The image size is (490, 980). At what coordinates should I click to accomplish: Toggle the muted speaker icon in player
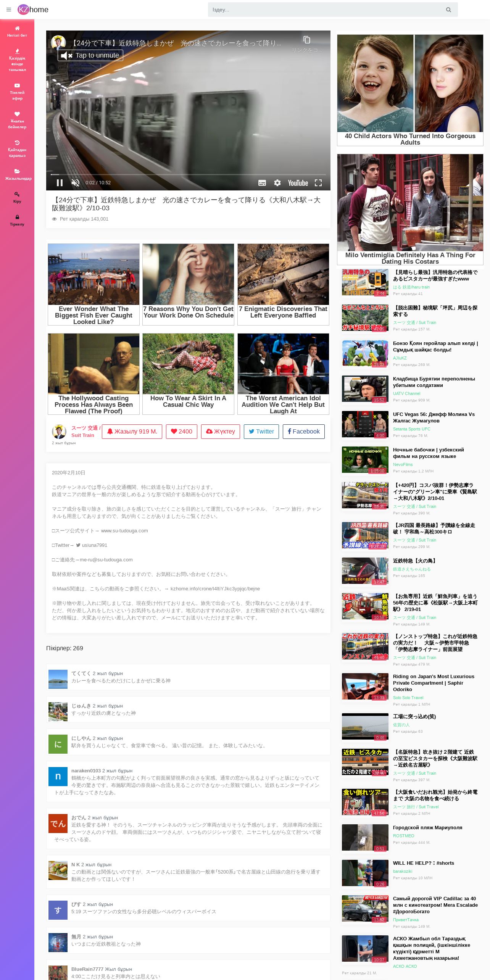tap(76, 183)
